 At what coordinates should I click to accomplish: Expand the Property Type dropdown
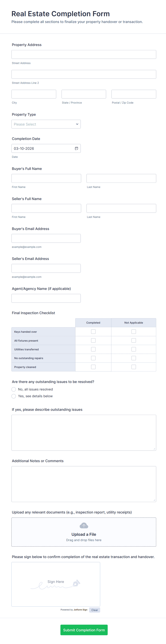46,124
